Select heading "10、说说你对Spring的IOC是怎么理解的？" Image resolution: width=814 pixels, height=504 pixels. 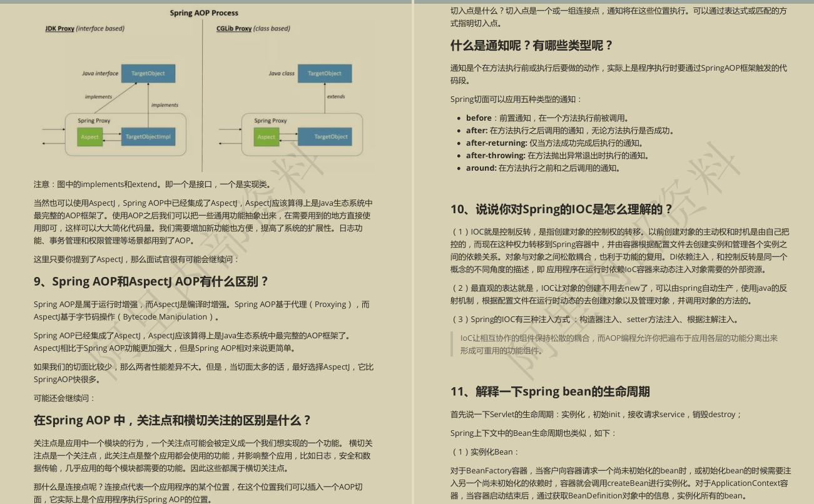click(x=562, y=209)
